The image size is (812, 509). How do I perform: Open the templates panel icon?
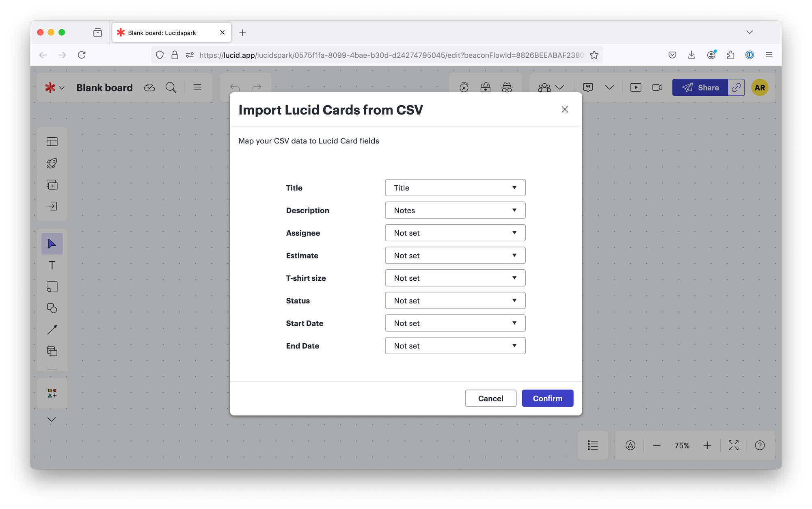click(52, 142)
